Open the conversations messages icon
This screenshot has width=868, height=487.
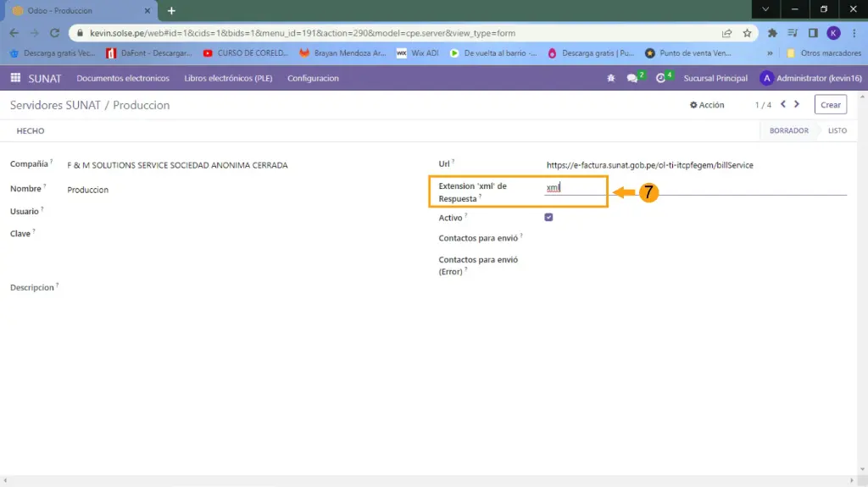tap(632, 78)
